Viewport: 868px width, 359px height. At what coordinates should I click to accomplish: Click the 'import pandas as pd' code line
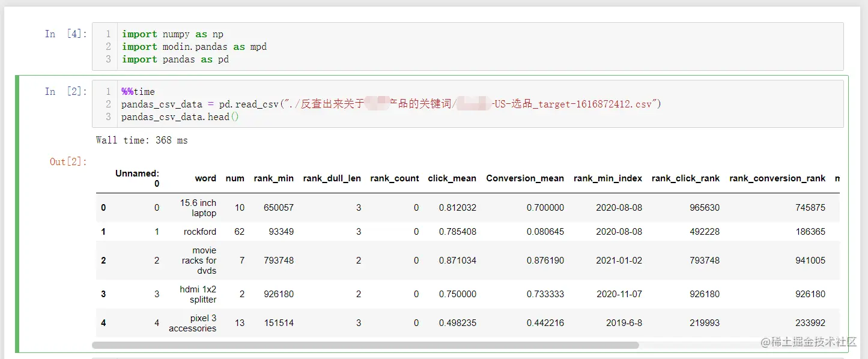click(175, 59)
